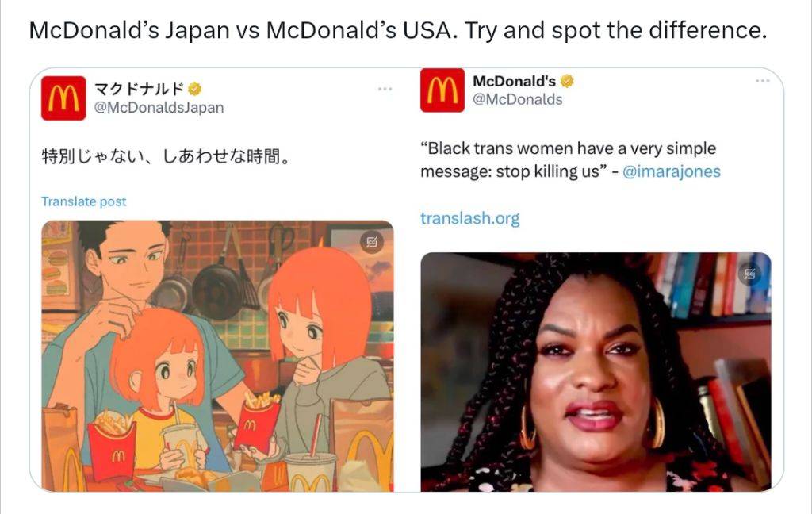This screenshot has width=812, height=514.
Task: Open the @imarajones mention
Action: coord(671,171)
